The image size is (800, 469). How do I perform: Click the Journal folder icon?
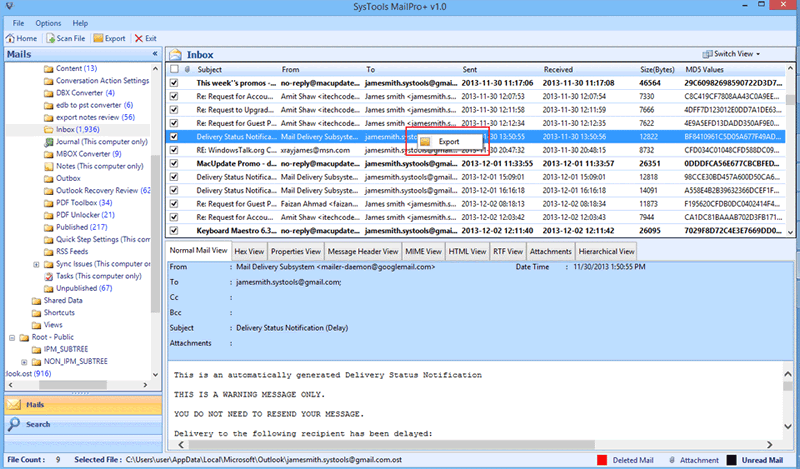coord(48,142)
